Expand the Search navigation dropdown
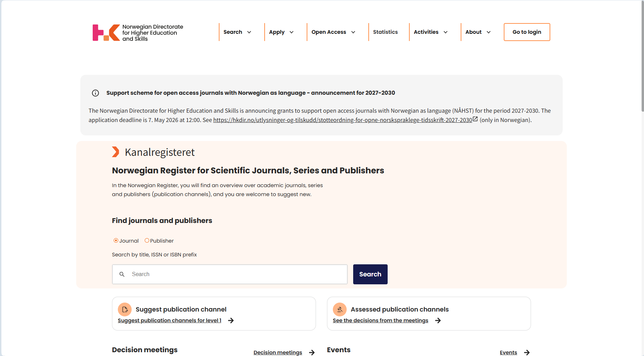Image resolution: width=644 pixels, height=356 pixels. (237, 32)
